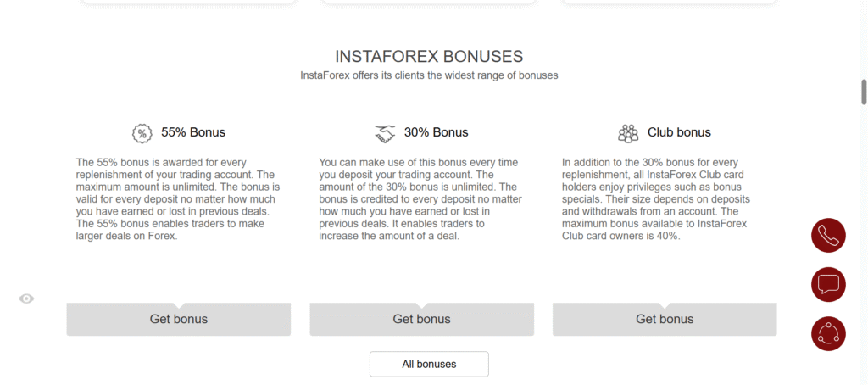Click the "widest range of bonuses" subtitle

[x=429, y=75]
